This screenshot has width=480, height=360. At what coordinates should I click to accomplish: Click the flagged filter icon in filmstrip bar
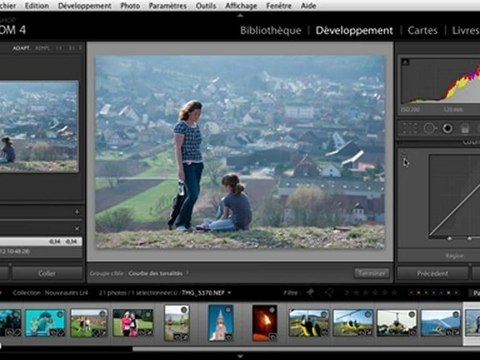pyautogui.click(x=310, y=292)
